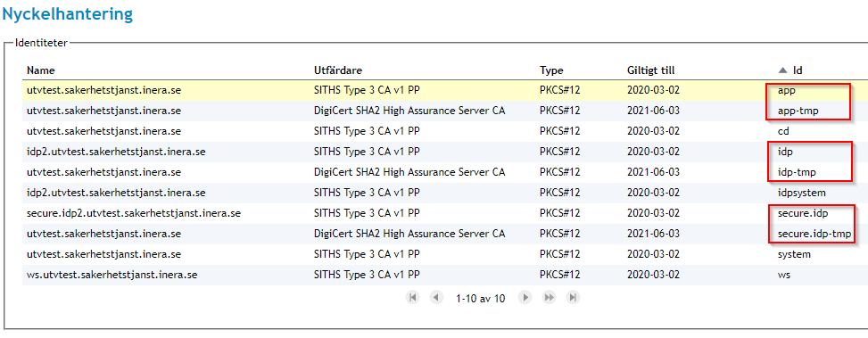Fast-forward pages with double arrow icon
The image size is (868, 338).
[x=550, y=298]
